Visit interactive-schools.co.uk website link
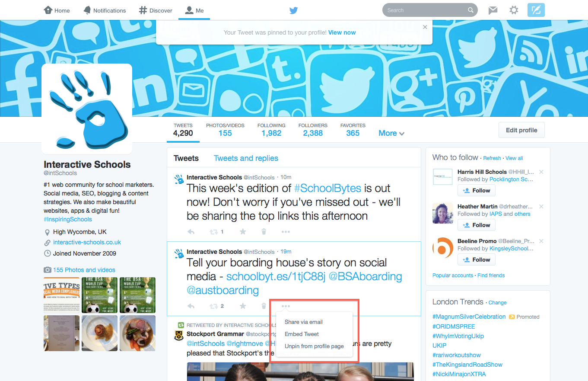The height and width of the screenshot is (381, 588). (87, 243)
